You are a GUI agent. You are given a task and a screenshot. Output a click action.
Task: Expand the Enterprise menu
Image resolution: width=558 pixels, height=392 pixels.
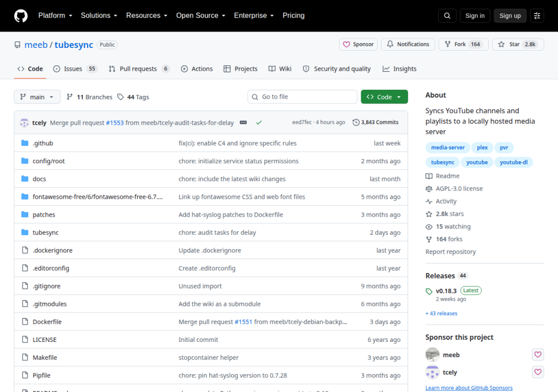(x=254, y=16)
